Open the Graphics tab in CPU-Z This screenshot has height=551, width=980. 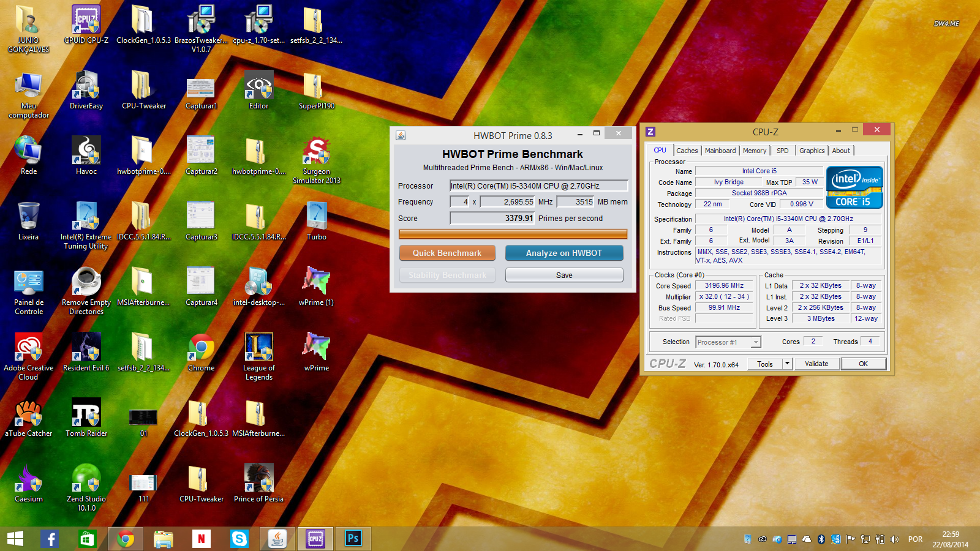coord(812,151)
